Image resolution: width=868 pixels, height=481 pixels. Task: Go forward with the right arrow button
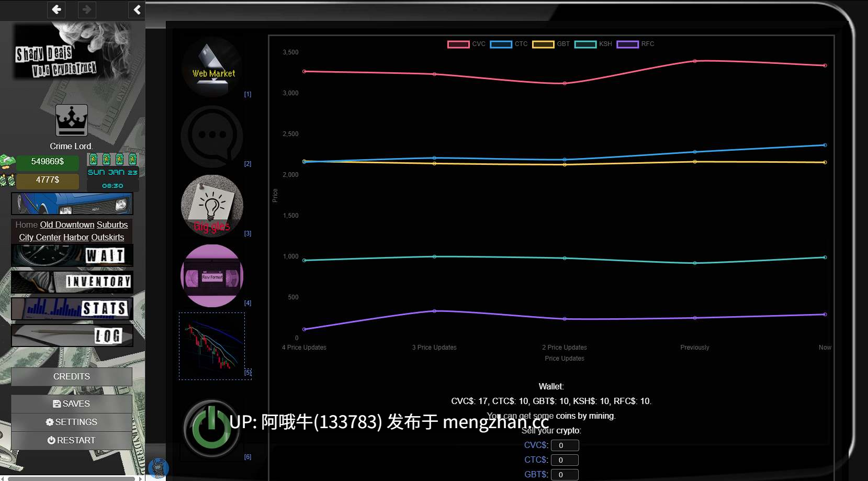(x=87, y=9)
